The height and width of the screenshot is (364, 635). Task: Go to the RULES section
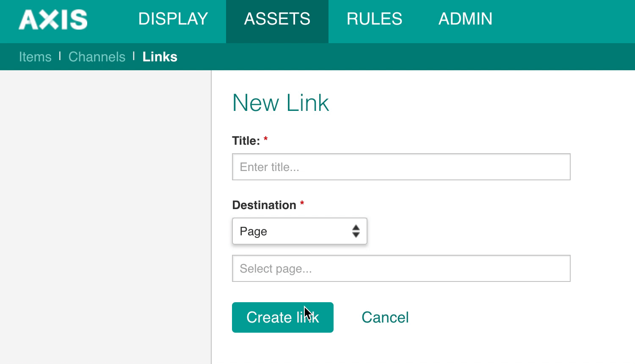coord(374,19)
